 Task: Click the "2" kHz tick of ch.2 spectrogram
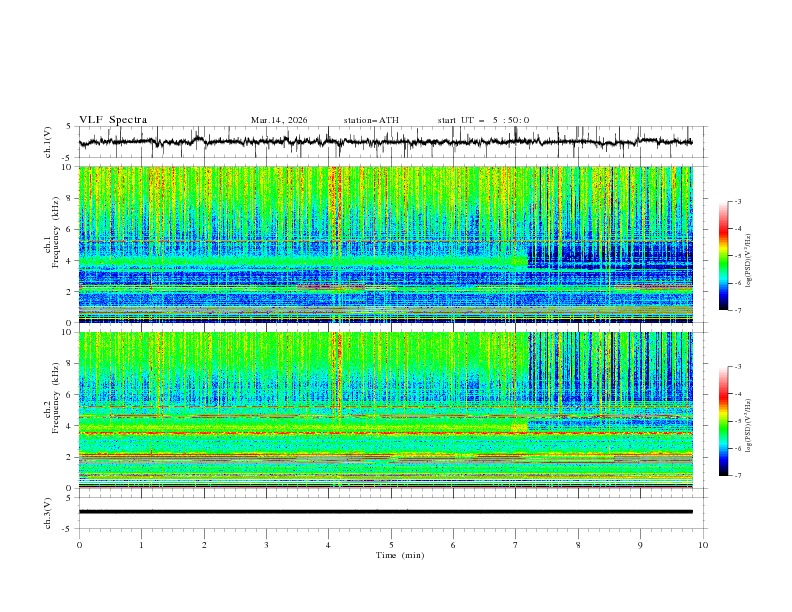point(71,457)
